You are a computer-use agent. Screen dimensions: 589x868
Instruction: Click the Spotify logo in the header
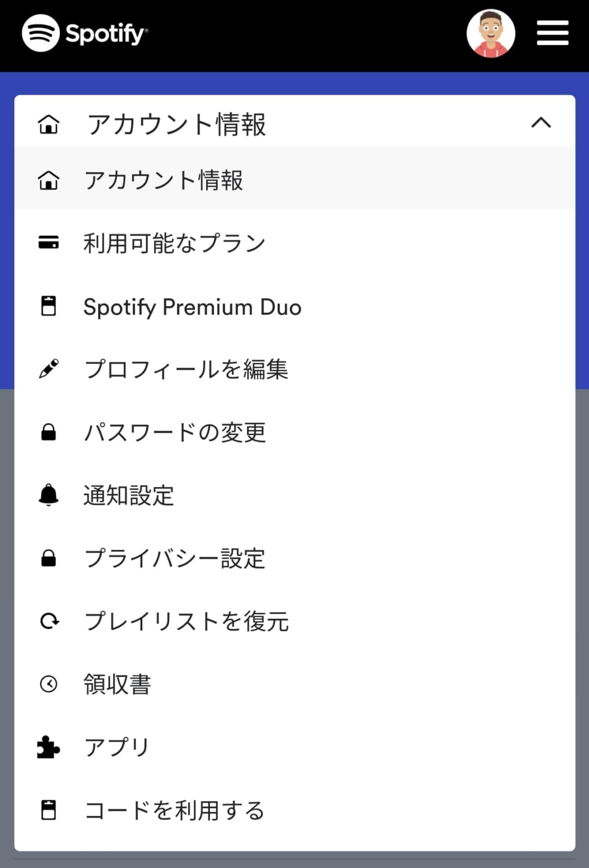85,33
